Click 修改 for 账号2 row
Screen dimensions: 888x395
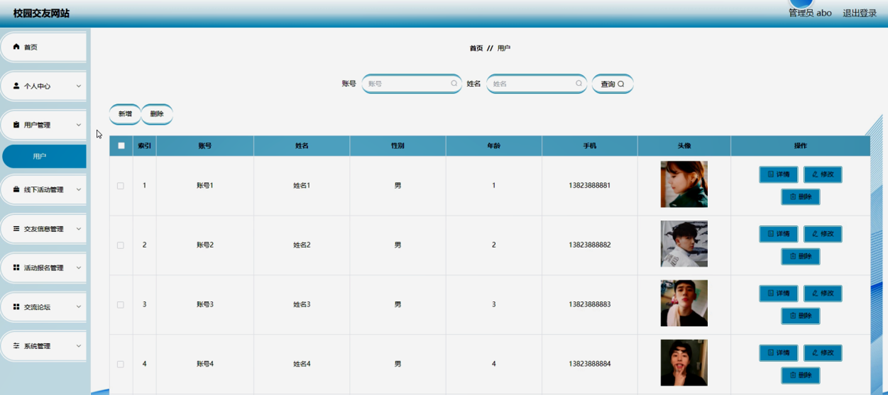point(823,233)
